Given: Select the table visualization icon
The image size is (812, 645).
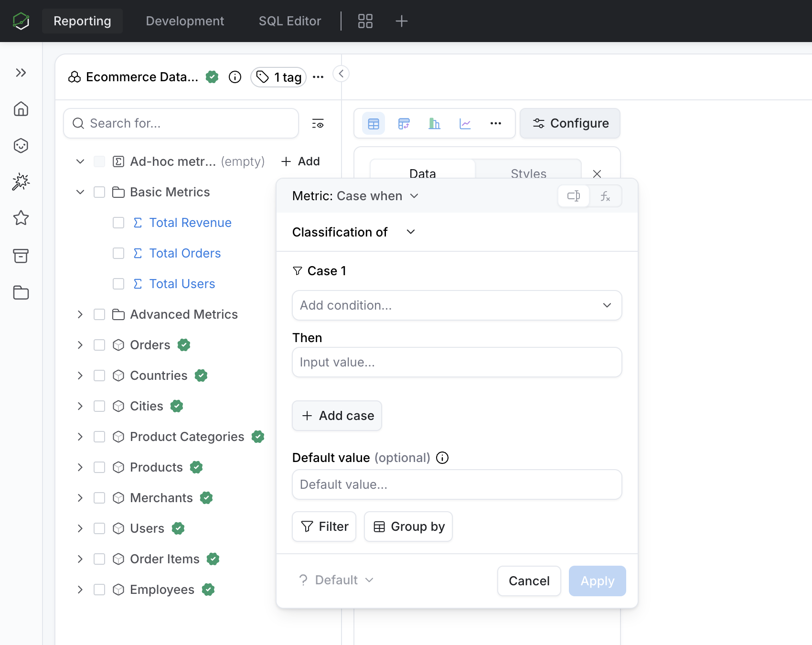Looking at the screenshot, I should 374,124.
